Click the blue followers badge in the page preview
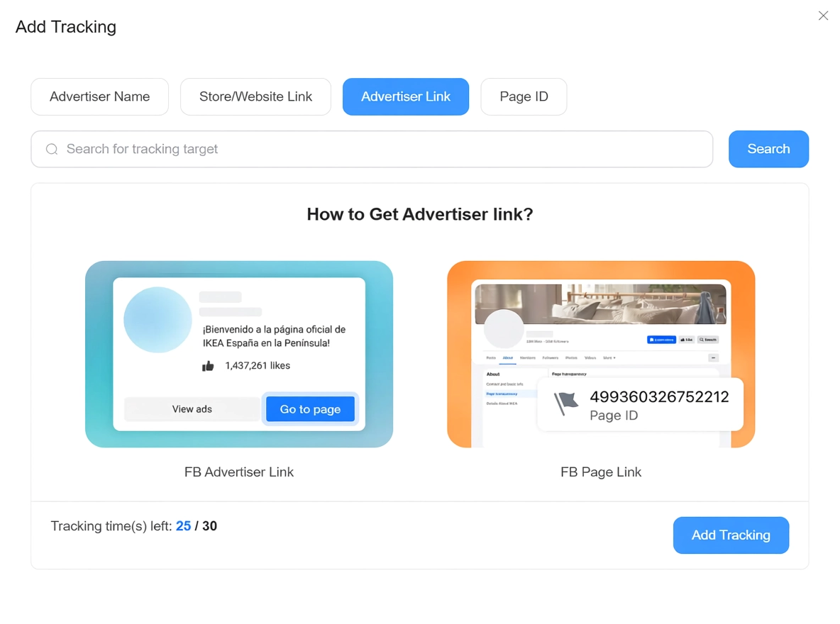This screenshot has width=840, height=624. (x=661, y=340)
